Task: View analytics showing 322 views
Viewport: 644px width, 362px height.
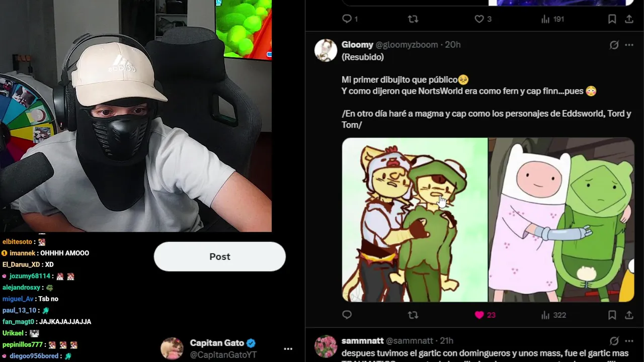Action: [553, 315]
